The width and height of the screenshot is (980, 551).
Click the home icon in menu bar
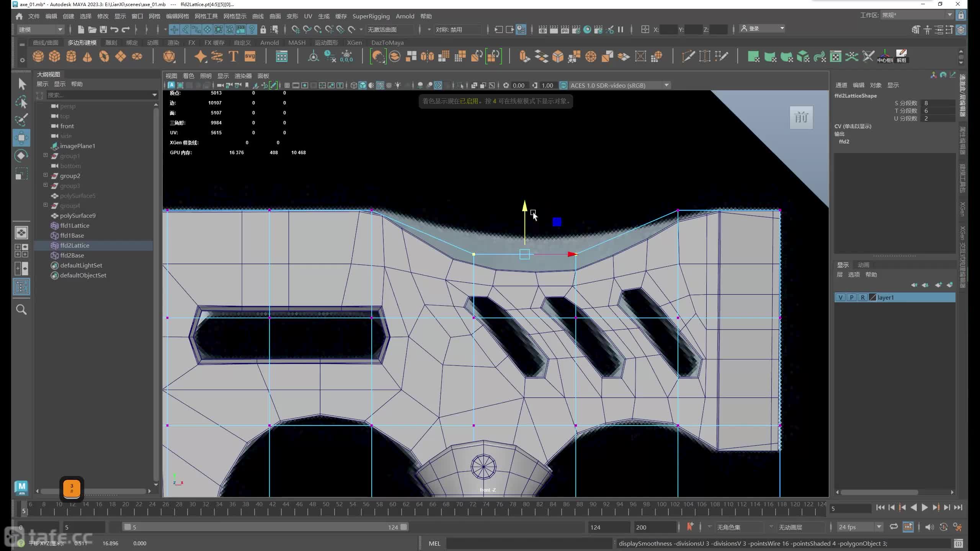click(x=19, y=16)
